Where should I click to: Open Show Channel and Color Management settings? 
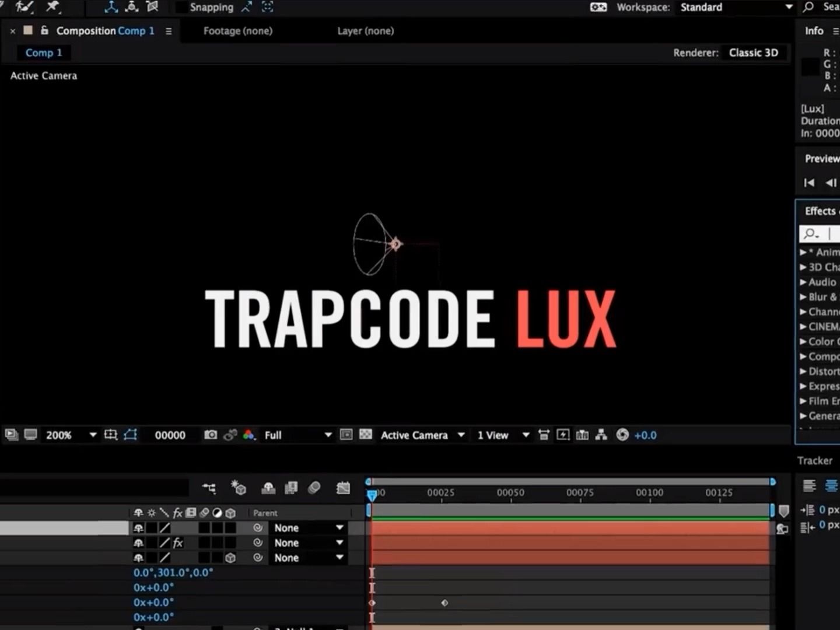(x=249, y=435)
